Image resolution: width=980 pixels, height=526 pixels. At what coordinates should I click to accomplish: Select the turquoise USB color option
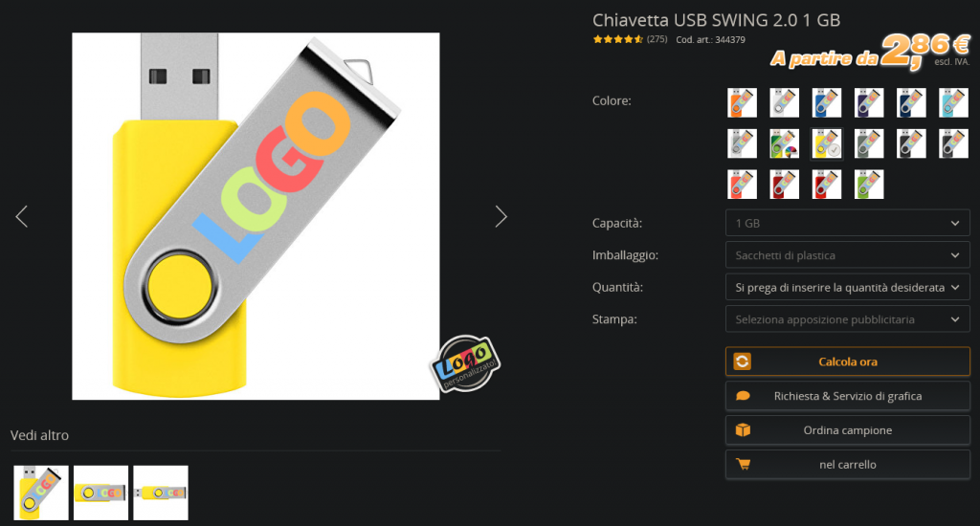(953, 102)
